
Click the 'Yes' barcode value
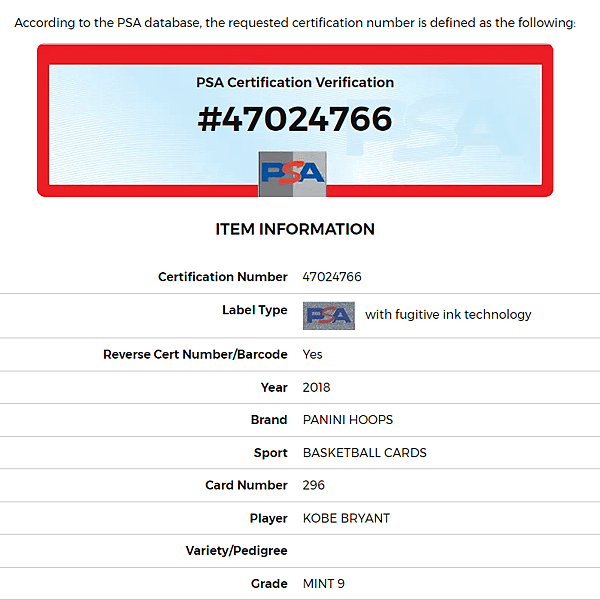312,354
